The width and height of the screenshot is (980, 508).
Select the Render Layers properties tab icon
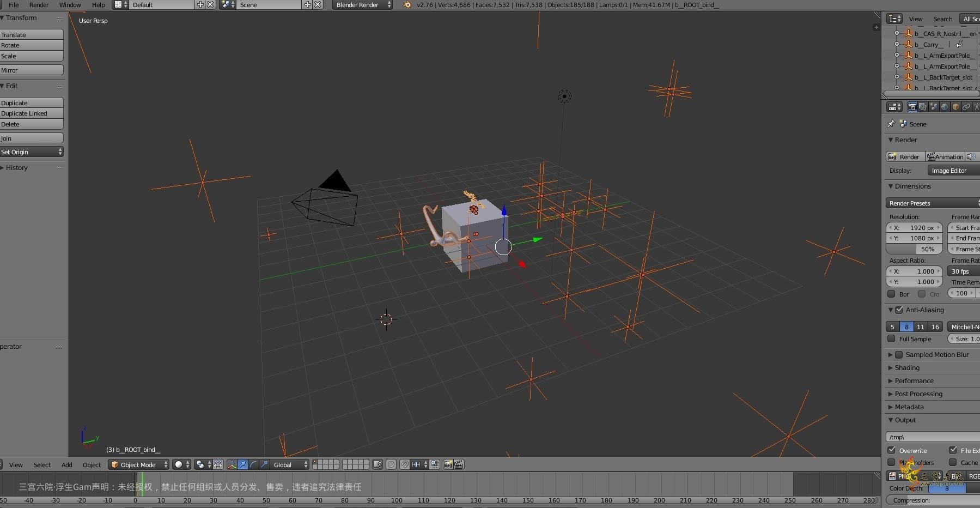click(x=923, y=107)
